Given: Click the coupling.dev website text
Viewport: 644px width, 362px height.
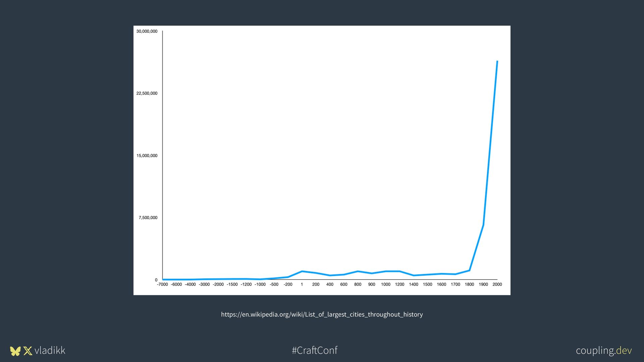Looking at the screenshot, I should pyautogui.click(x=604, y=350).
